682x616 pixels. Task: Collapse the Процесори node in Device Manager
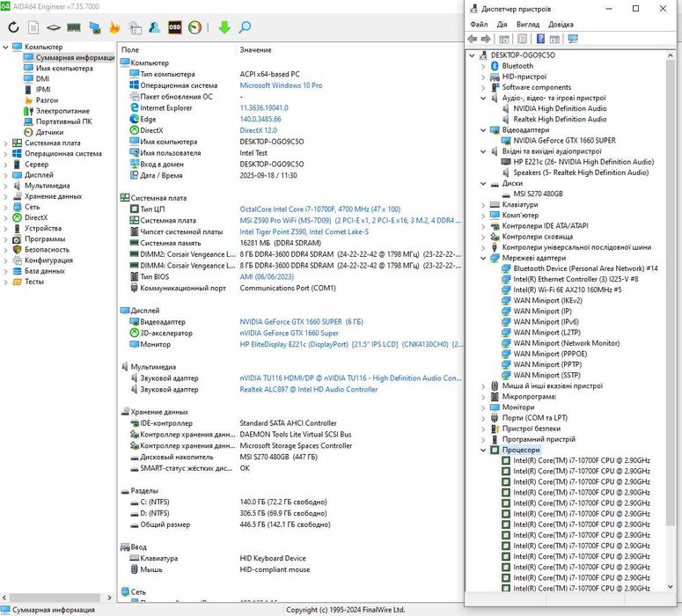(483, 451)
